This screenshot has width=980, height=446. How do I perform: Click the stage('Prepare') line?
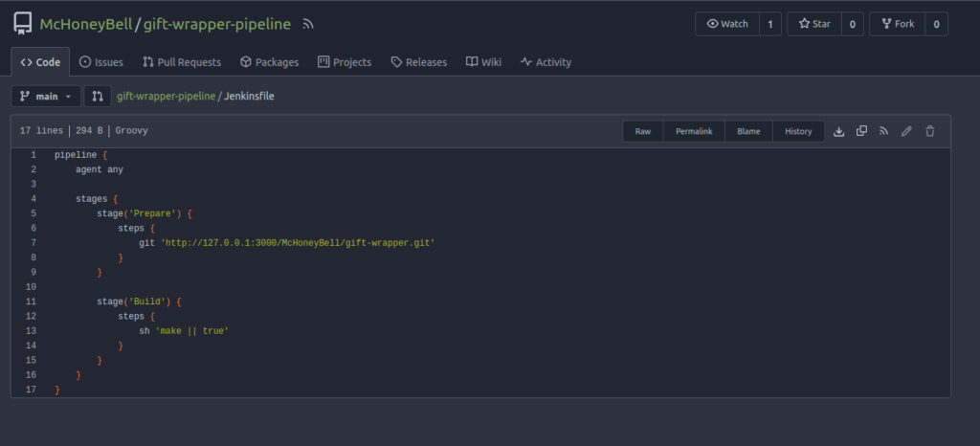[x=145, y=213]
